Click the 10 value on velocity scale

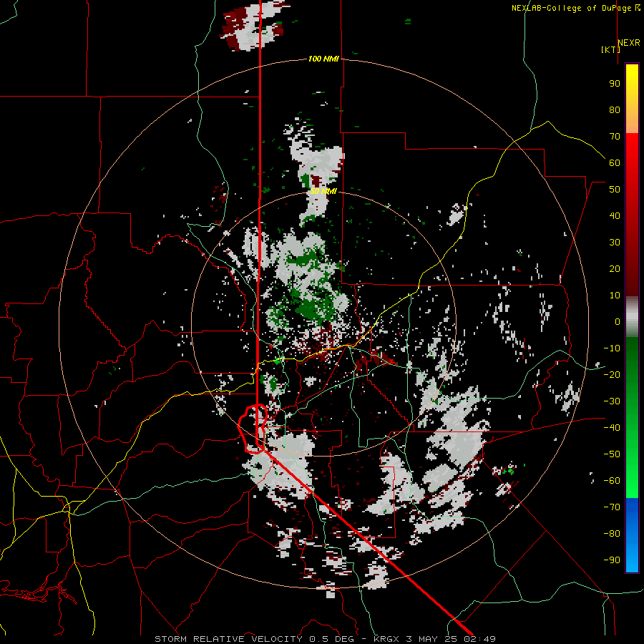(x=615, y=296)
